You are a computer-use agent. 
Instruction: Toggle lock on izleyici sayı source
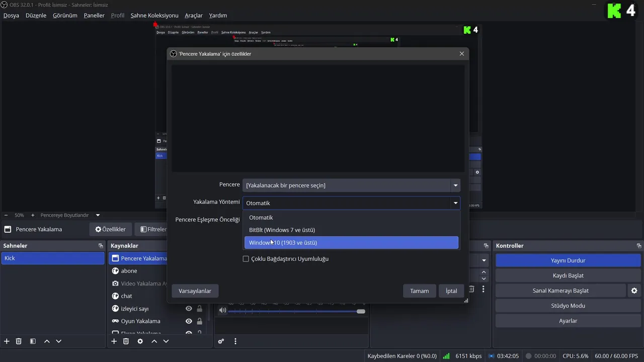[199, 309]
